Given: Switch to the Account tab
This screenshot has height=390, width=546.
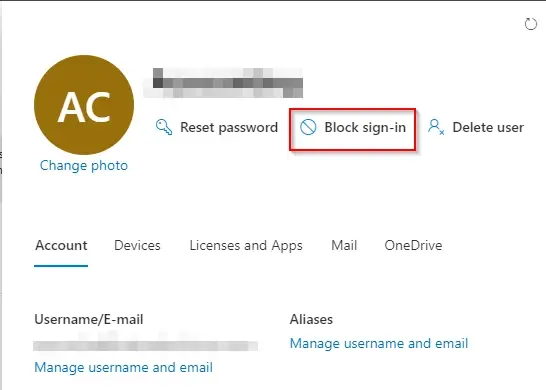Looking at the screenshot, I should (61, 245).
